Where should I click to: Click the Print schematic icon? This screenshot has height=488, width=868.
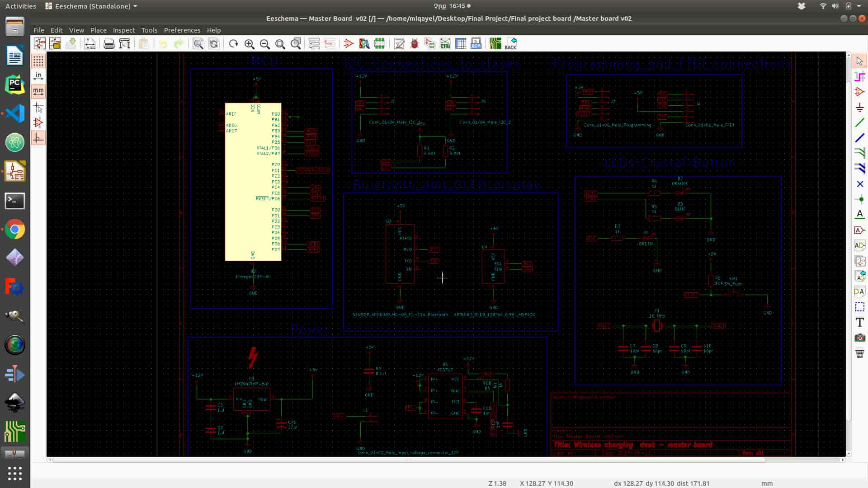click(x=109, y=44)
